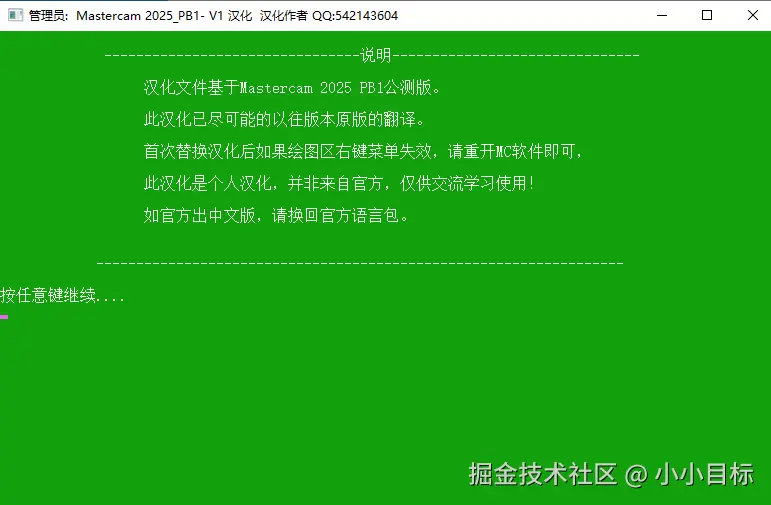Click the '说明' header text
The image size is (771, 505).
pos(376,55)
